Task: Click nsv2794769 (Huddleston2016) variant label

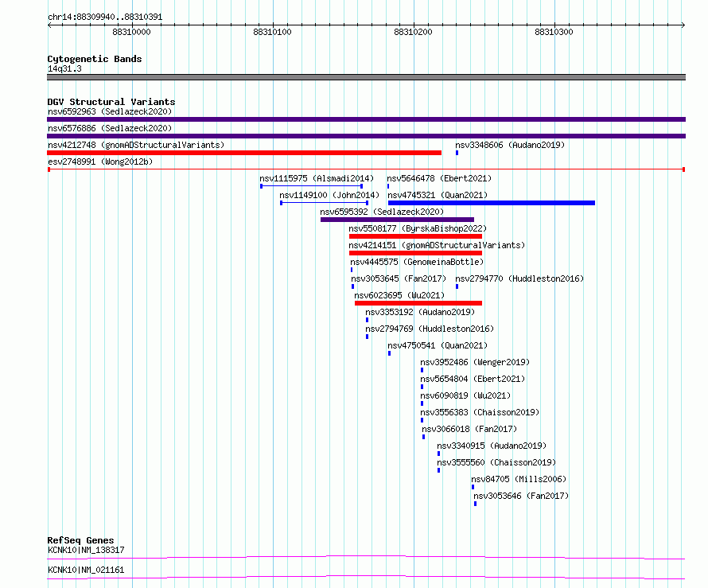Action: pyautogui.click(x=430, y=329)
